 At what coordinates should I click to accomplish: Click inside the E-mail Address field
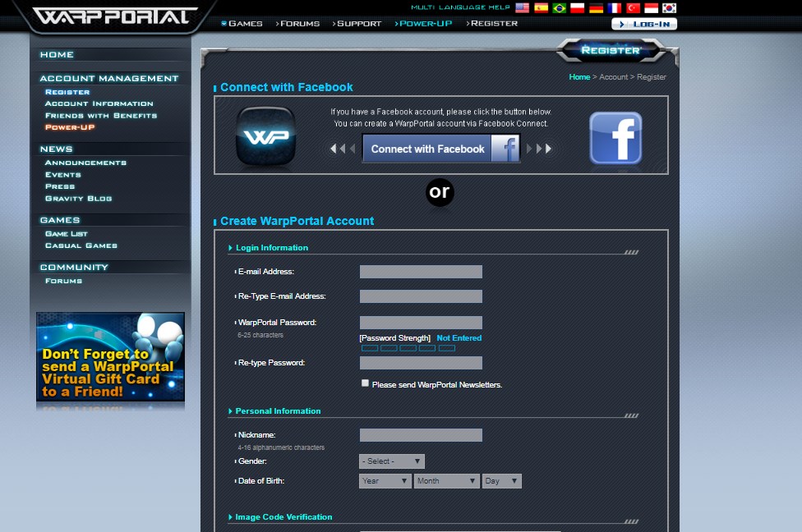coord(421,272)
